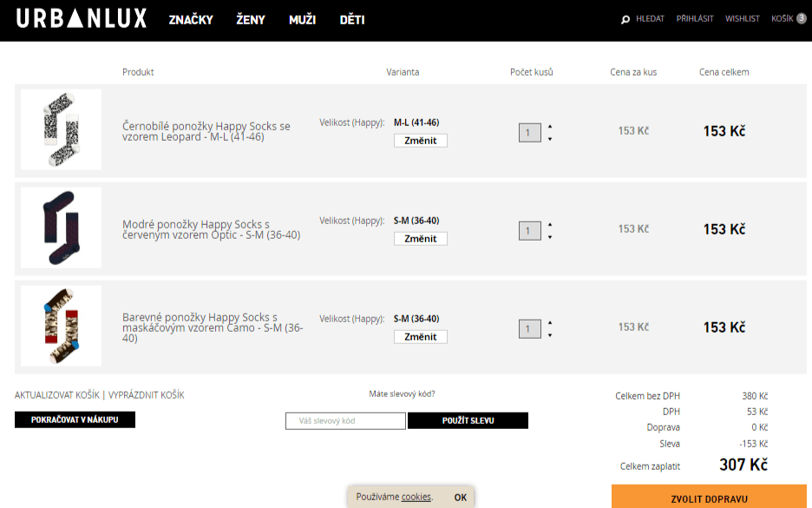Viewport: 812px width, 508px height.
Task: Change size of the Leopard socks
Action: click(x=421, y=141)
